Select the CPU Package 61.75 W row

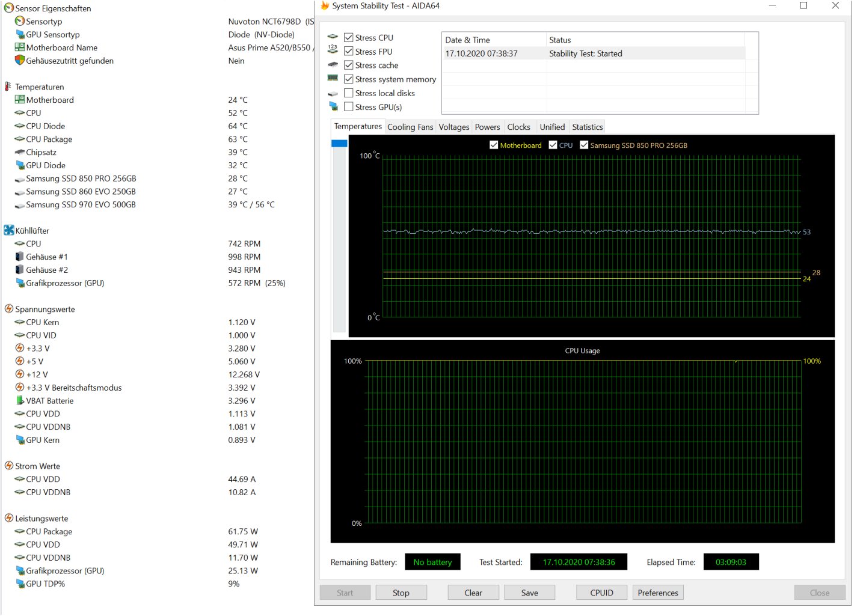[x=156, y=531]
